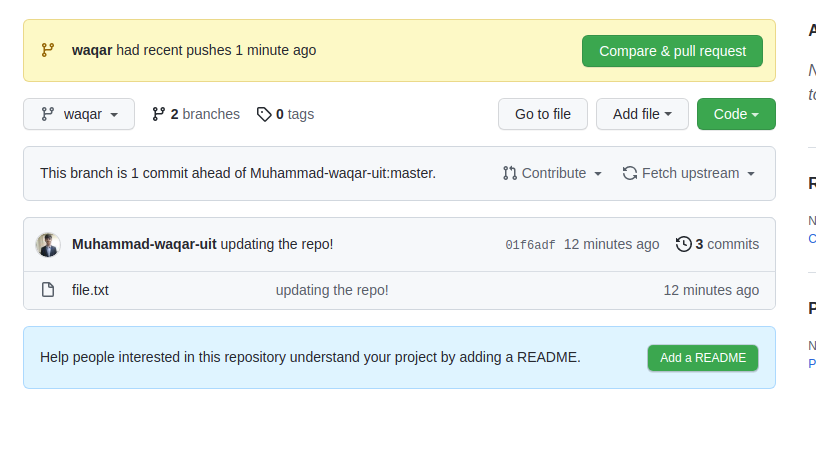816x451 pixels.
Task: Click the 'had recent pushes 1 minute ago' text
Action: [216, 50]
